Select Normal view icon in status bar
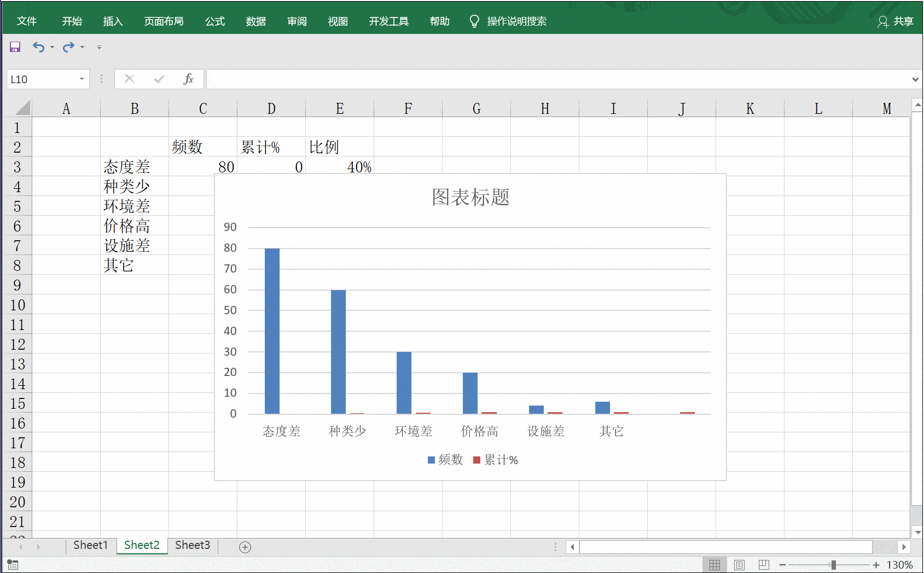Screen dimensions: 924x573 (714, 565)
